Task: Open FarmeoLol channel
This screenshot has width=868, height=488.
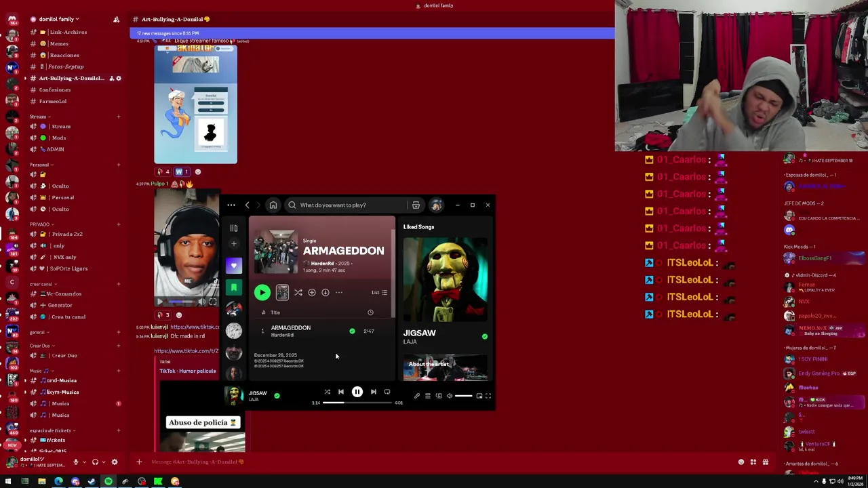Action: pyautogui.click(x=53, y=101)
